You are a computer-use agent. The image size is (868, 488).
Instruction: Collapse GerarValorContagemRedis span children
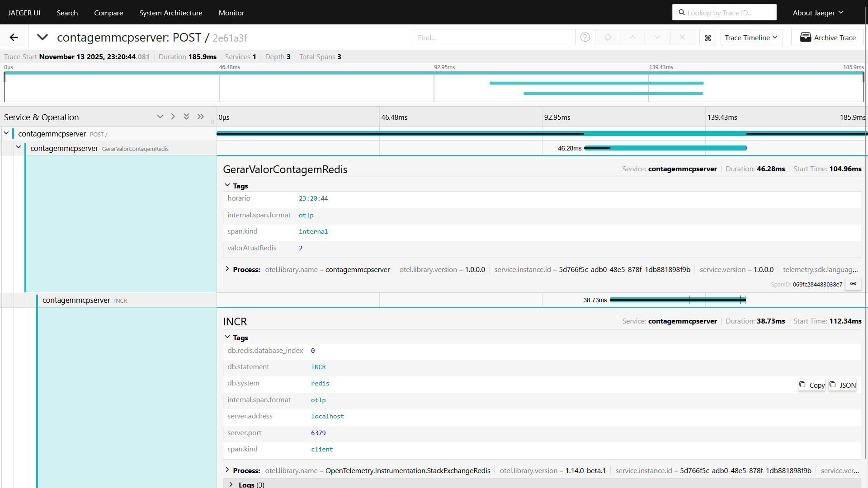click(19, 147)
